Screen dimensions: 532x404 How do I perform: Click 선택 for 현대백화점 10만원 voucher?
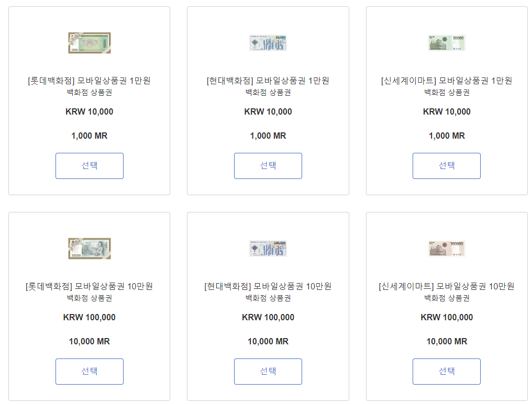coord(268,372)
